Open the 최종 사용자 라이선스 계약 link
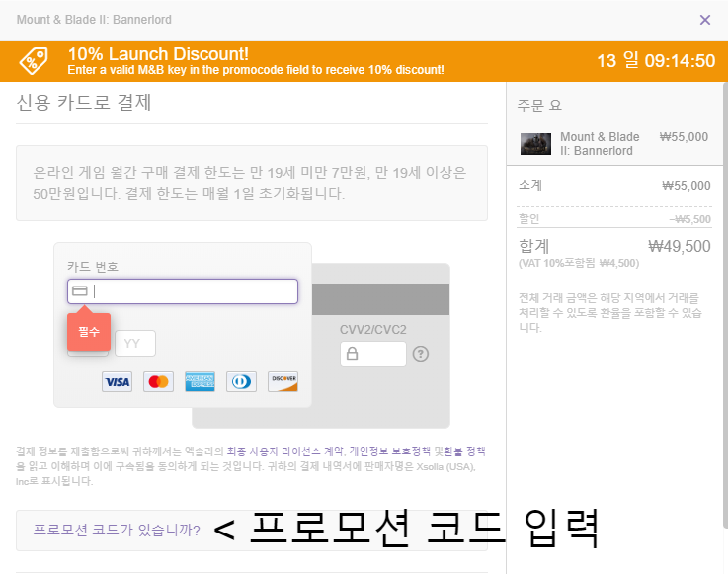The image size is (728, 574). [285, 451]
